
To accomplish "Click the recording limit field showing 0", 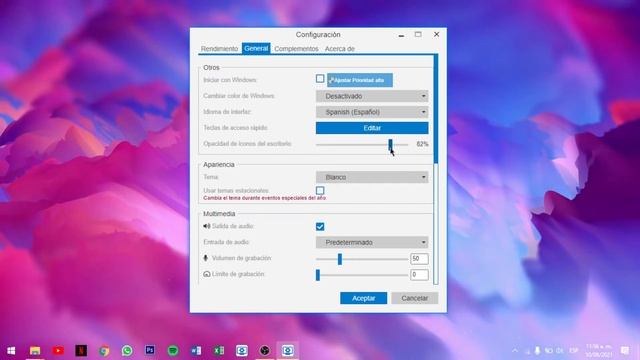I will [x=419, y=275].
